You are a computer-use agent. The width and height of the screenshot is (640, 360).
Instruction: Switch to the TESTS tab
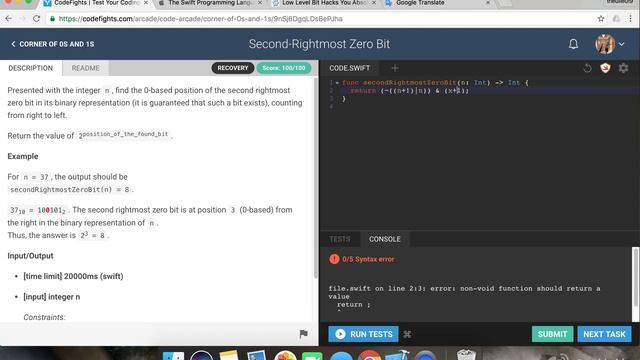pyautogui.click(x=340, y=239)
